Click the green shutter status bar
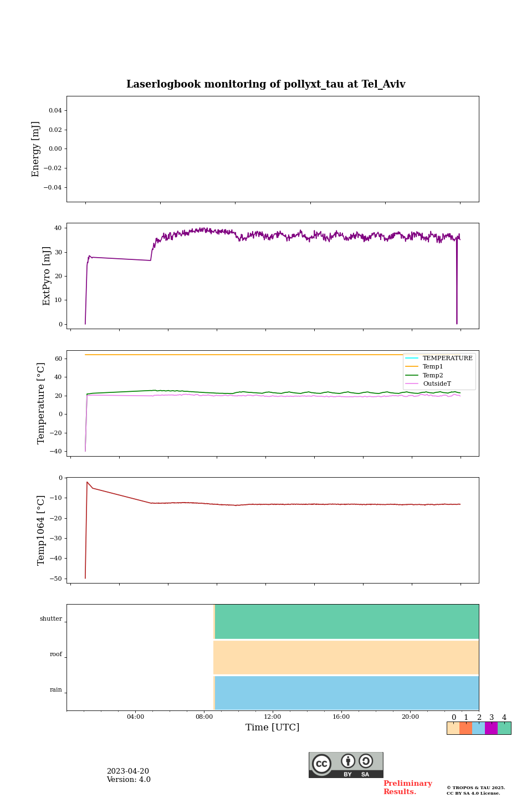 pyautogui.click(x=346, y=622)
